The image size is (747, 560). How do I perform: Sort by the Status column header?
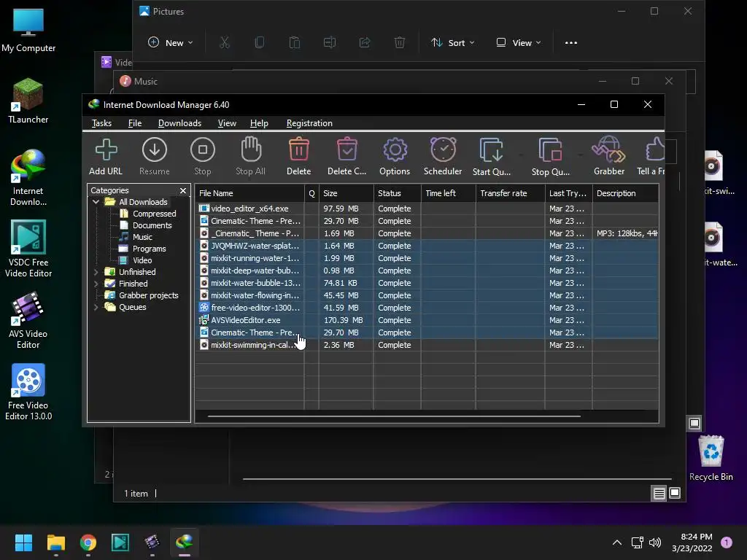point(398,193)
